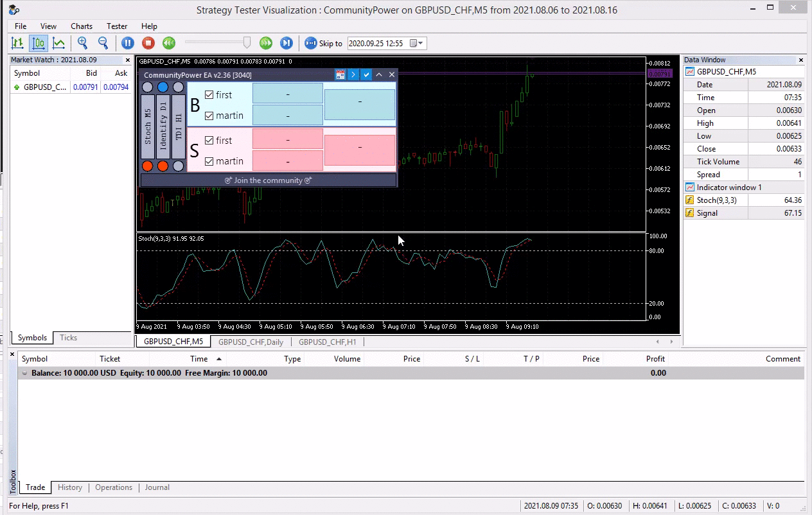
Task: Open the Charts menu
Action: coord(82,26)
